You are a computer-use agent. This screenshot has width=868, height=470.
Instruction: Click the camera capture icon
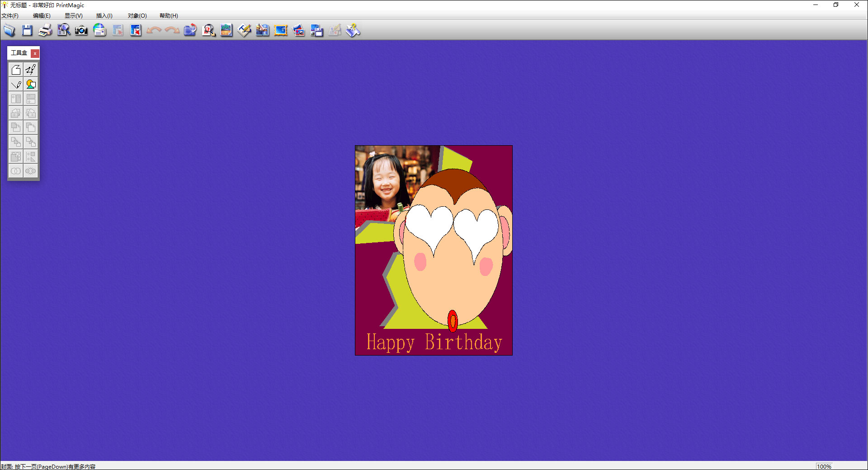coord(81,30)
